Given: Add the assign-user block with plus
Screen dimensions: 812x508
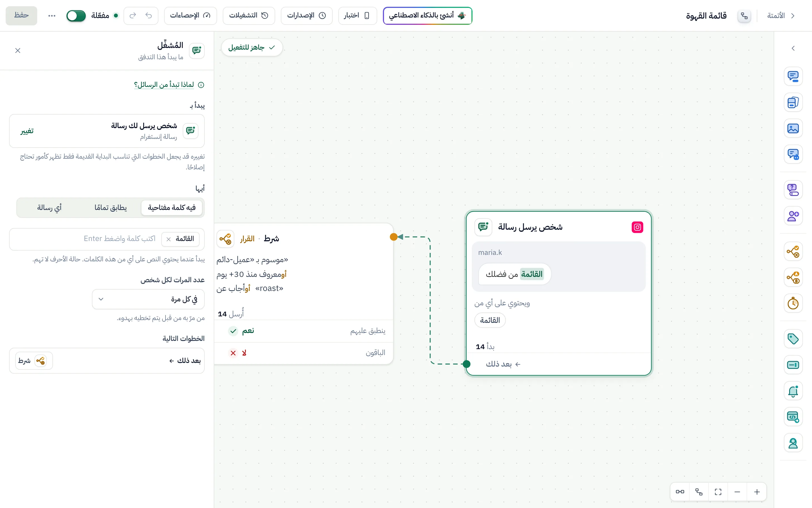Looking at the screenshot, I should pyautogui.click(x=793, y=216).
